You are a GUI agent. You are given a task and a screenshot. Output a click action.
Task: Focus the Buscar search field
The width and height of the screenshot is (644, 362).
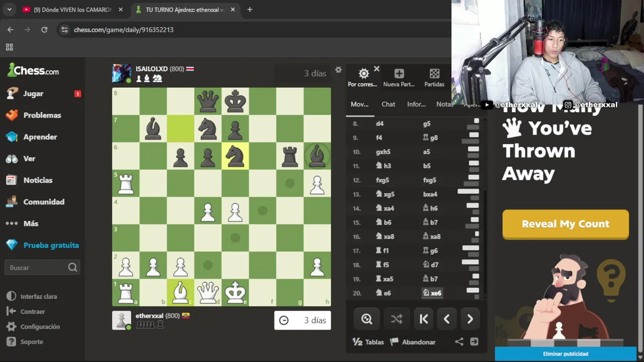click(x=42, y=267)
